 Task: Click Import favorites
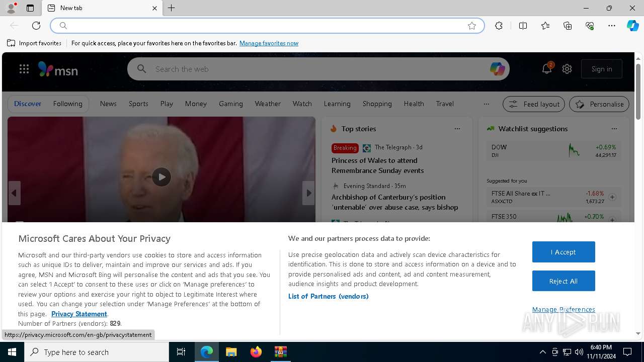point(34,43)
